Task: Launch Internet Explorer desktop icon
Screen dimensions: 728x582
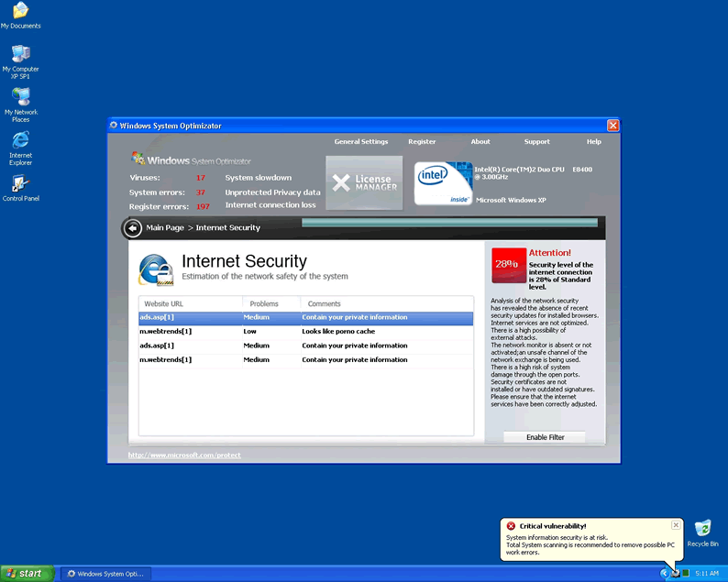Action: (x=20, y=141)
